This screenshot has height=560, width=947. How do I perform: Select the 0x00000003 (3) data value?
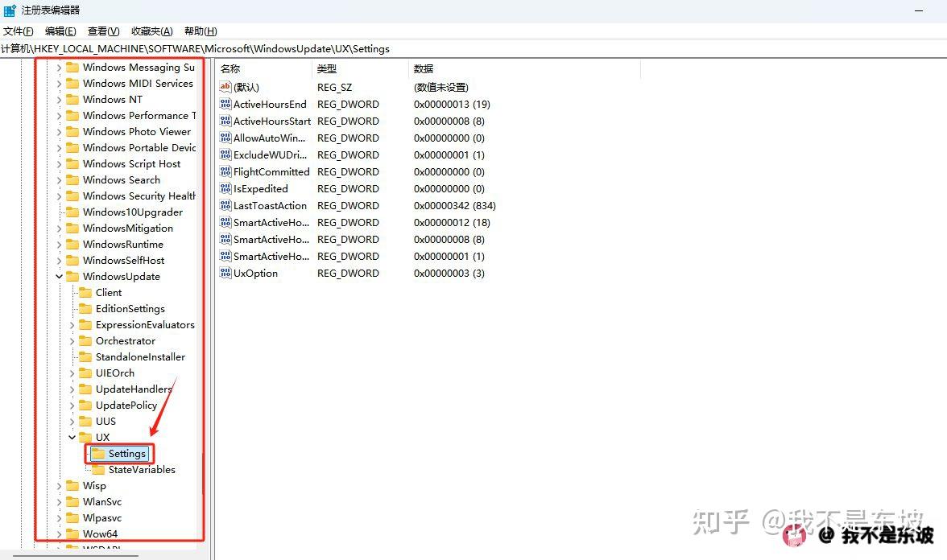click(x=449, y=274)
